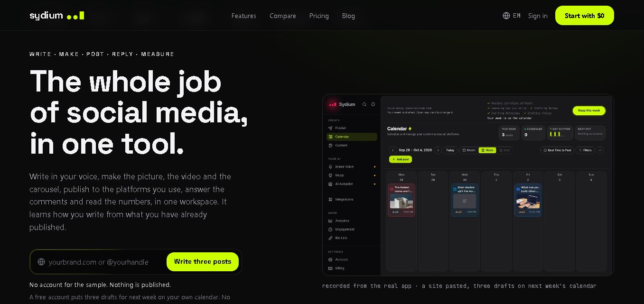Open Bio Link in the preview sidebar
644x304 pixels.
352,238
